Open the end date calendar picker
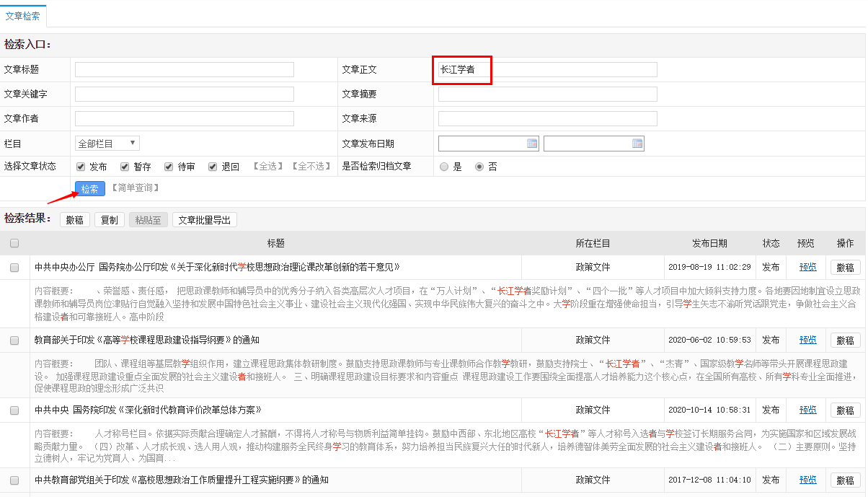 pyautogui.click(x=637, y=143)
